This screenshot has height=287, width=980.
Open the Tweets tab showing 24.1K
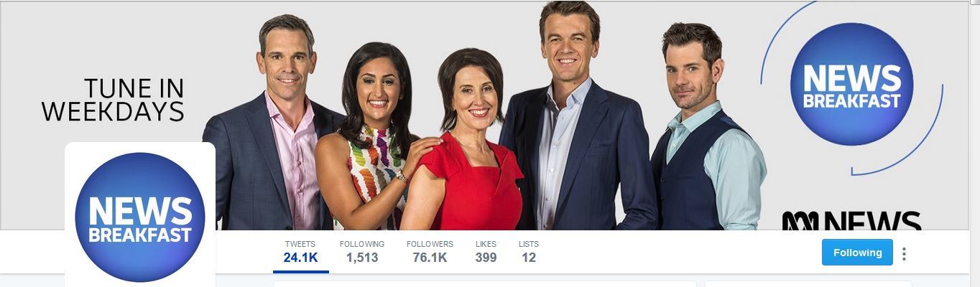pyautogui.click(x=300, y=252)
